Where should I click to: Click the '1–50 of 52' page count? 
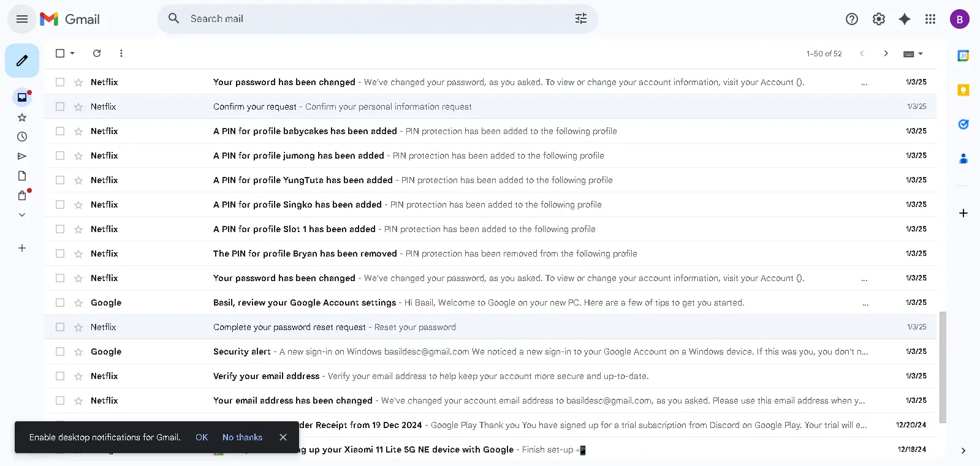[824, 54]
